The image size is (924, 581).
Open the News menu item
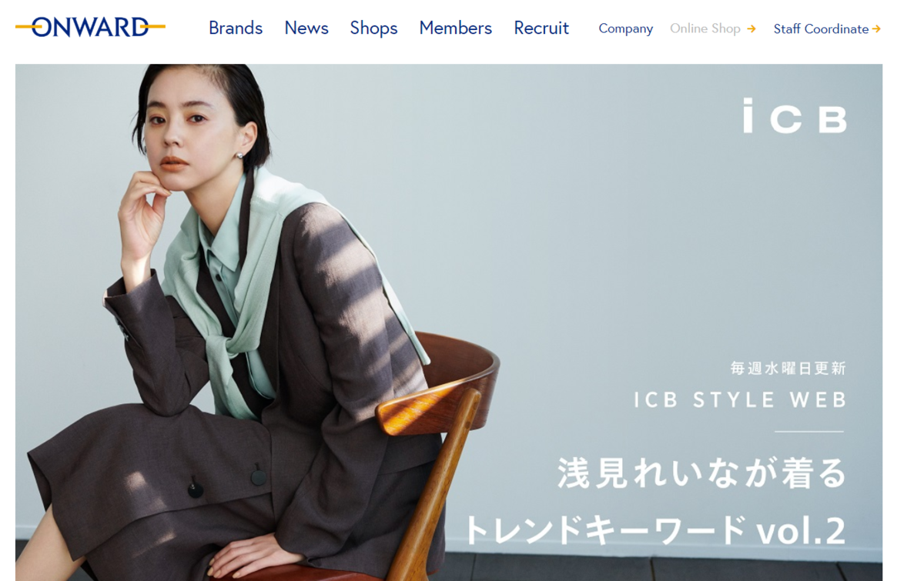(x=306, y=28)
